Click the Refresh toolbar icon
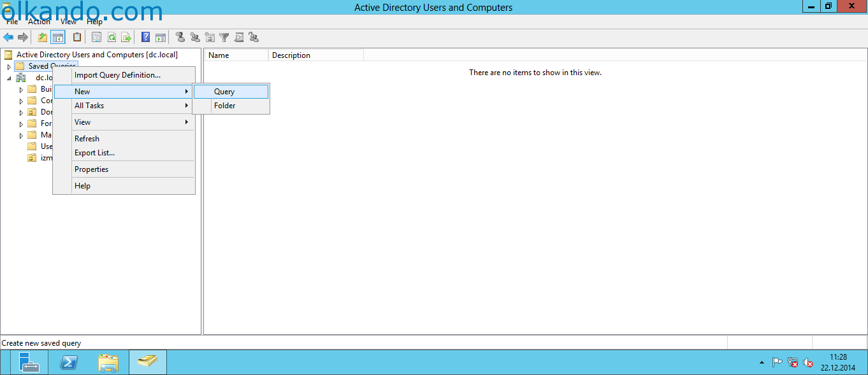The width and height of the screenshot is (868, 375). [112, 38]
